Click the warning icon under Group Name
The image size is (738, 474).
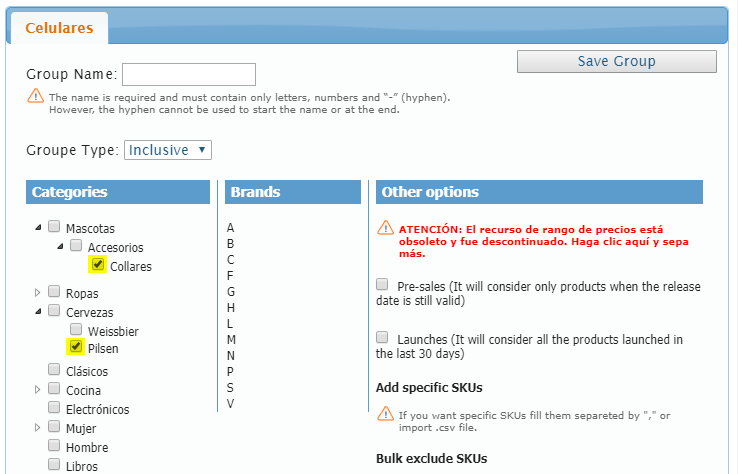(35, 97)
